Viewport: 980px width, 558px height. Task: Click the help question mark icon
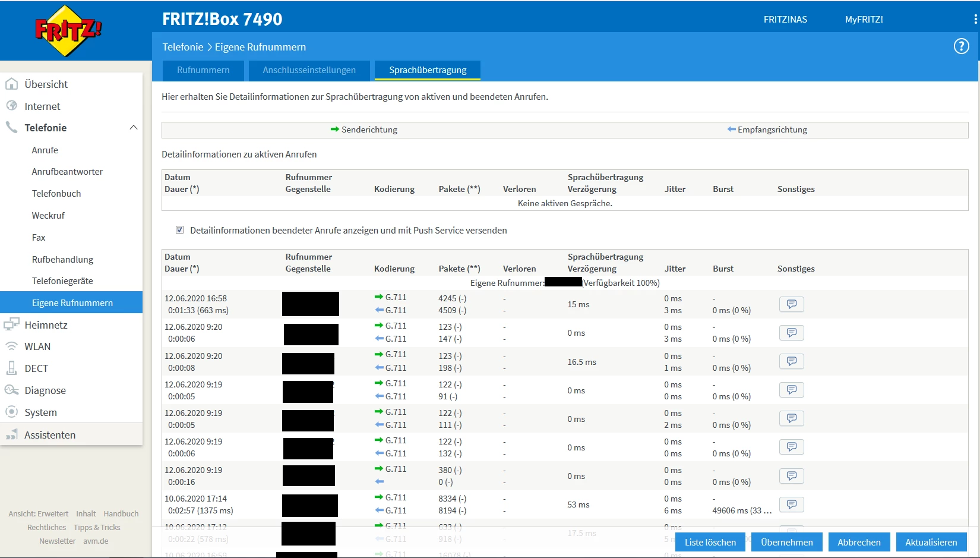961,46
